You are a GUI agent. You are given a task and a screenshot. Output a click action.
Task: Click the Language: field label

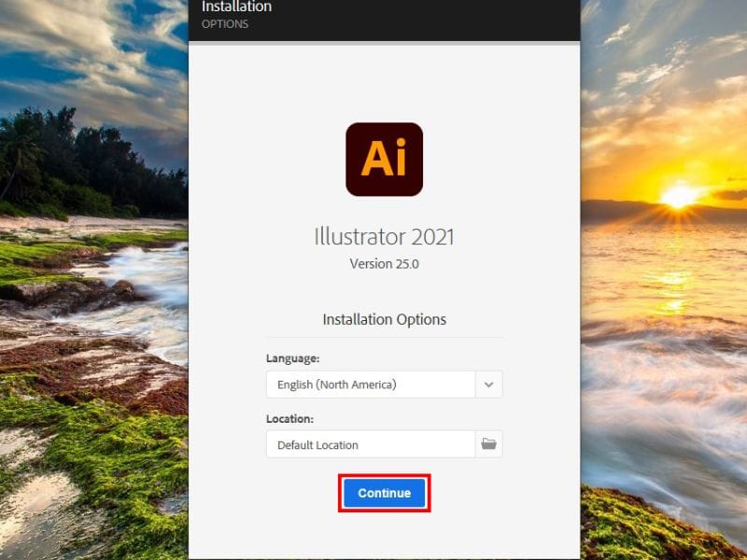click(x=292, y=358)
